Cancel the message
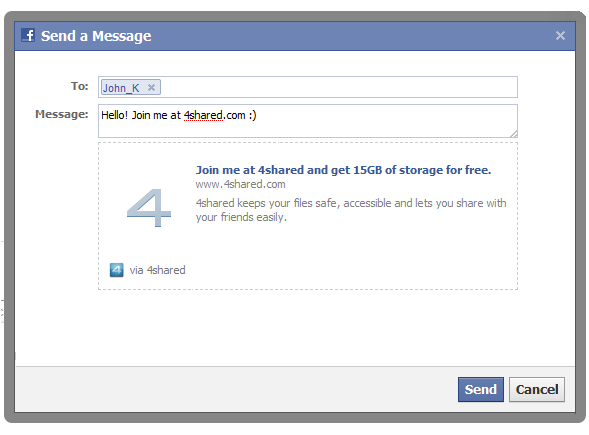This screenshot has height=435, width=589. tap(536, 389)
